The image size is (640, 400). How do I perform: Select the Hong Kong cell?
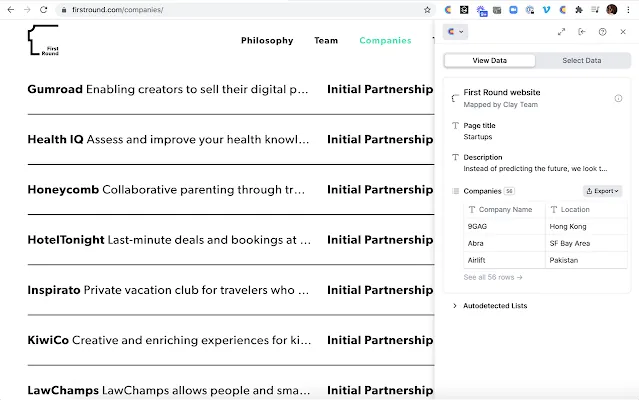click(586, 226)
